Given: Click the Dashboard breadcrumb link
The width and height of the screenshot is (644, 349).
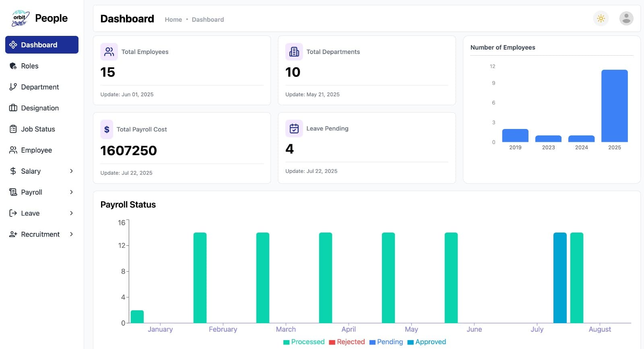Looking at the screenshot, I should [208, 19].
